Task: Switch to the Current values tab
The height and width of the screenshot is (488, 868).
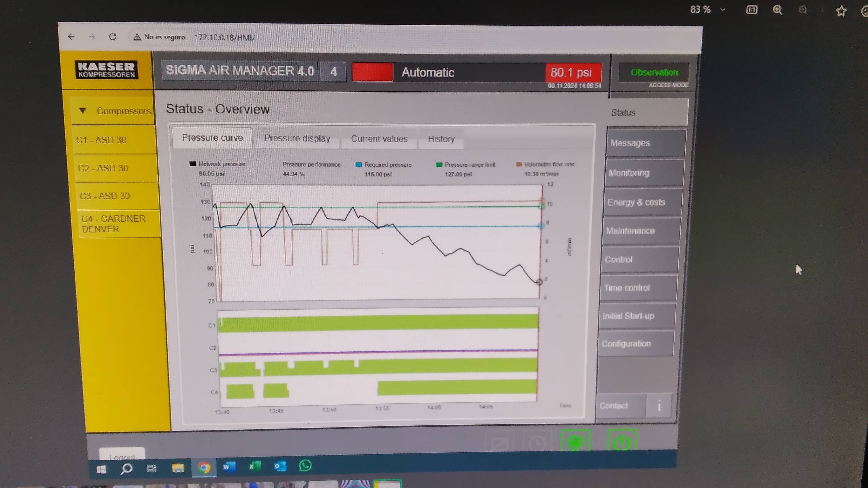Action: point(379,139)
